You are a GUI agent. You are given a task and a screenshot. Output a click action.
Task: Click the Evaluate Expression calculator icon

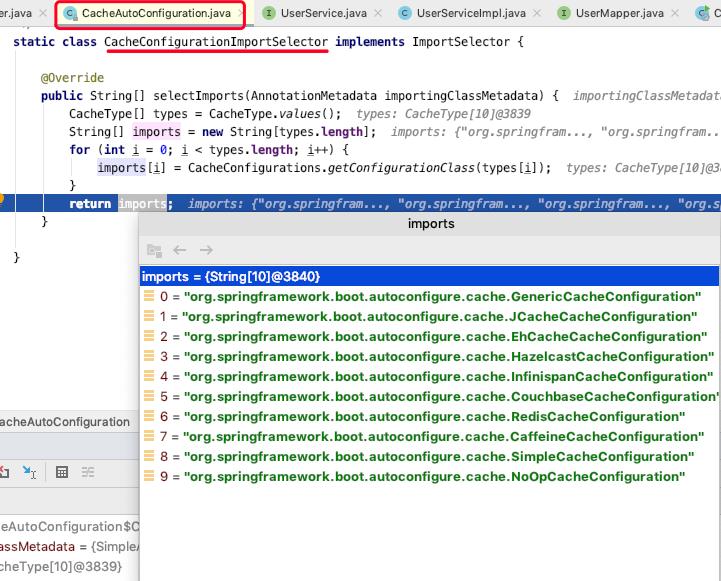point(61,472)
